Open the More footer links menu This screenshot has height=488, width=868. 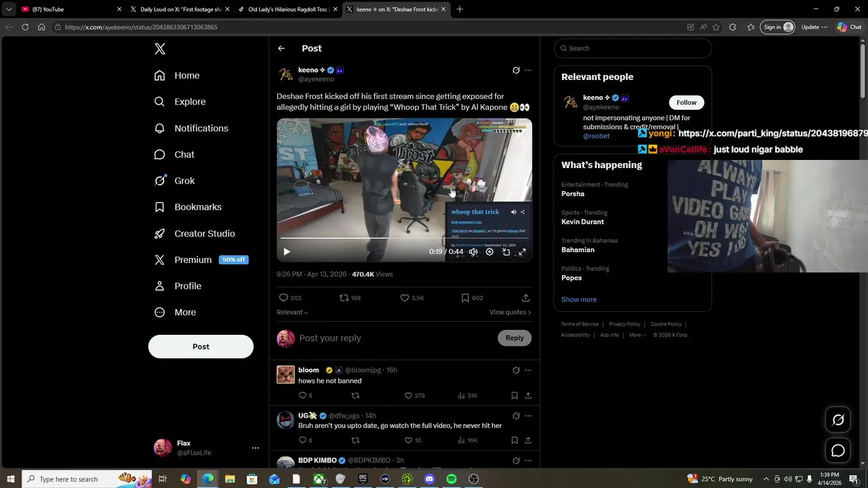coord(637,335)
